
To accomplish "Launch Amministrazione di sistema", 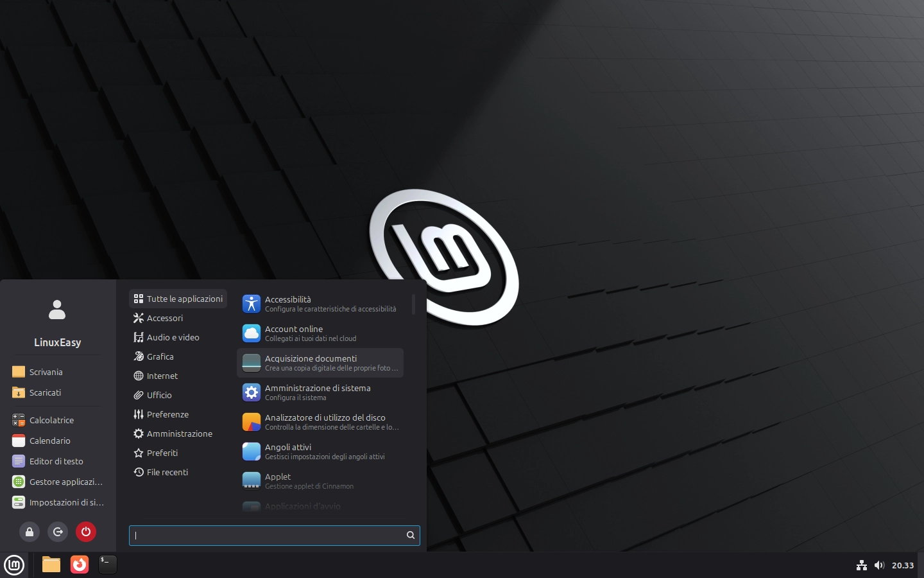I will point(320,392).
